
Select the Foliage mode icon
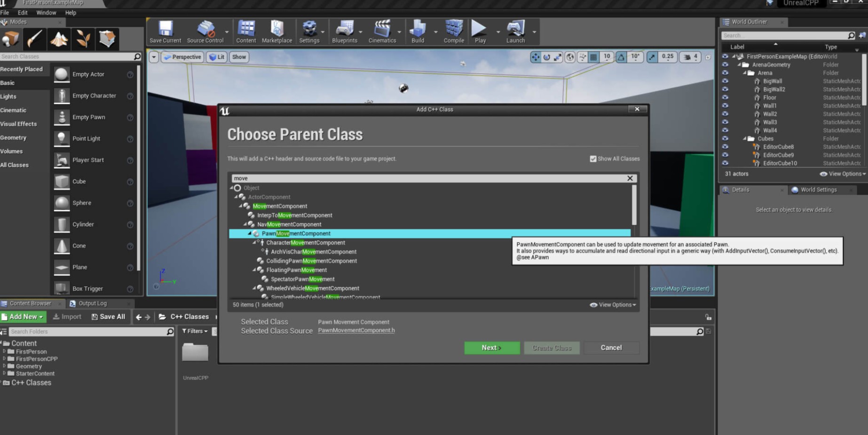coord(83,39)
